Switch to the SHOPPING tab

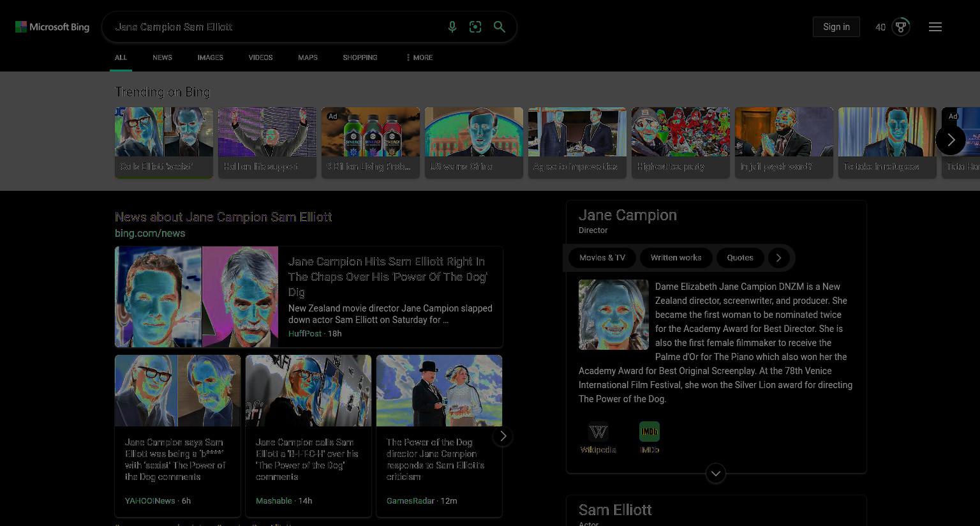point(360,57)
